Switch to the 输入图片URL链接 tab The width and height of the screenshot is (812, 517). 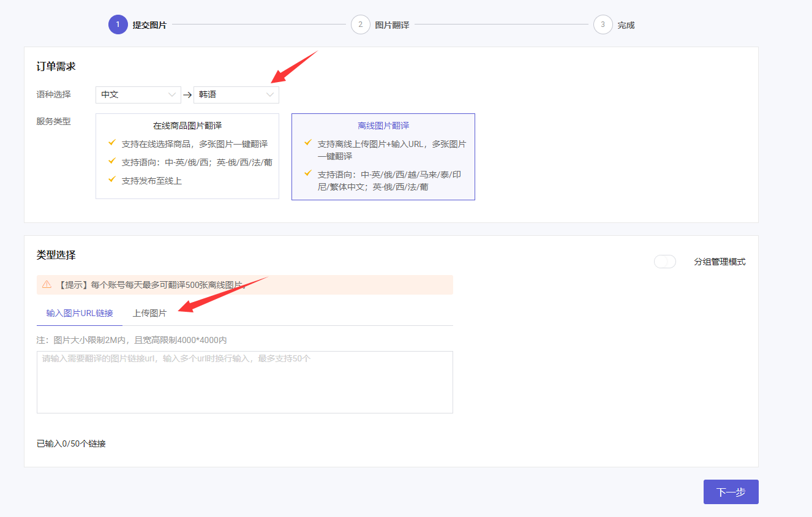pos(80,313)
